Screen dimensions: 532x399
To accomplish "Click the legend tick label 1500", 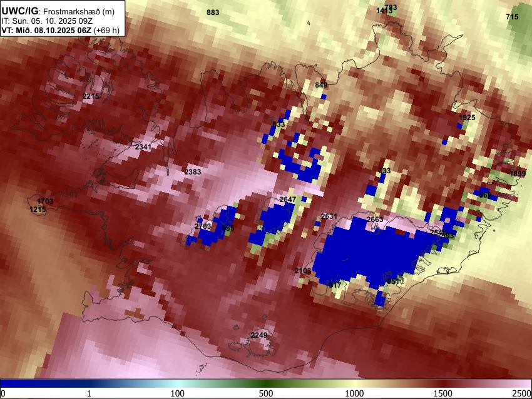I will (442, 393).
